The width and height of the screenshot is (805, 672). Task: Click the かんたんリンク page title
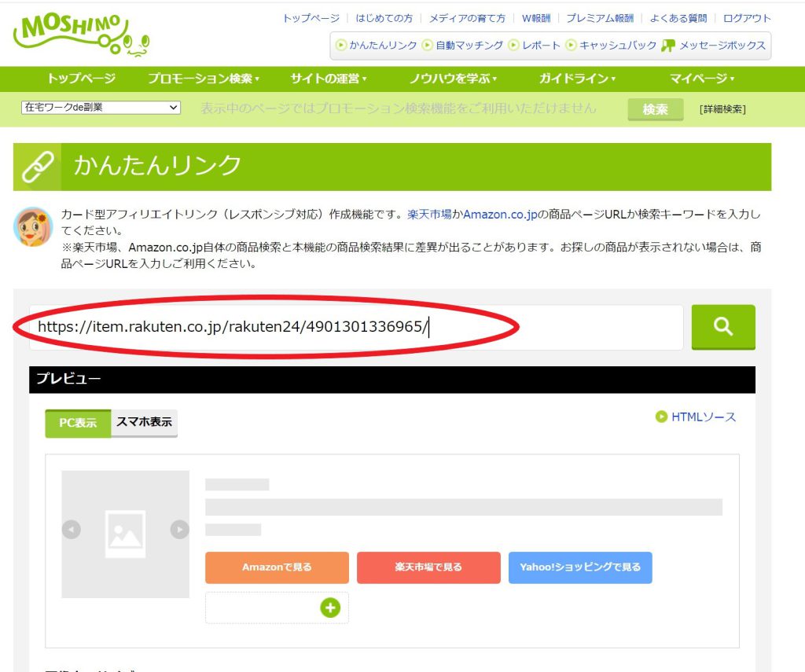(157, 166)
